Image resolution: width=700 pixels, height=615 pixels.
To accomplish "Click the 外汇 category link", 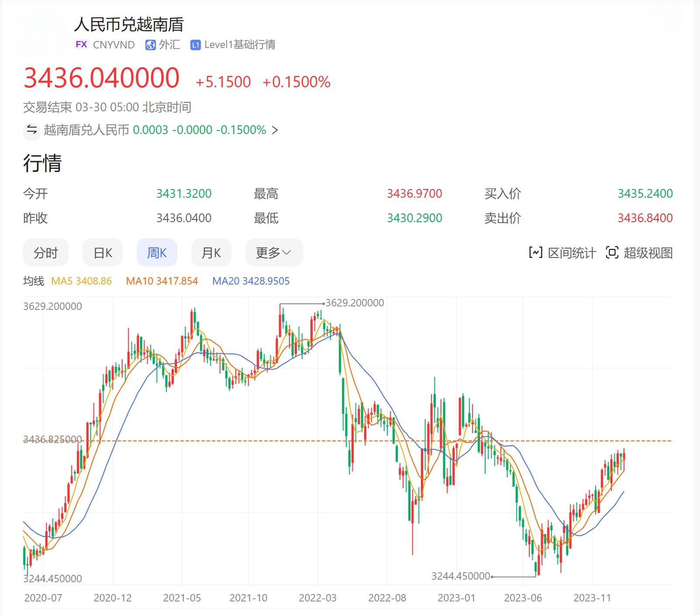I will tap(169, 45).
